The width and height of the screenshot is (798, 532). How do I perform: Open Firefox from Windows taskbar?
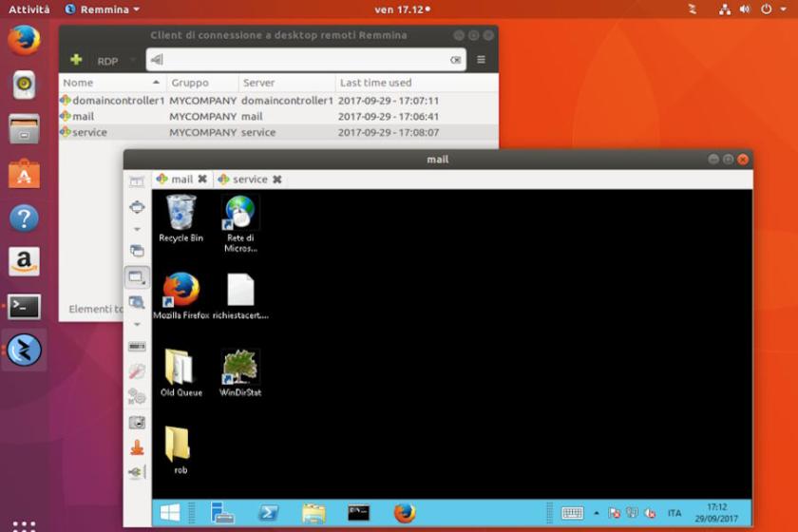[x=405, y=513]
